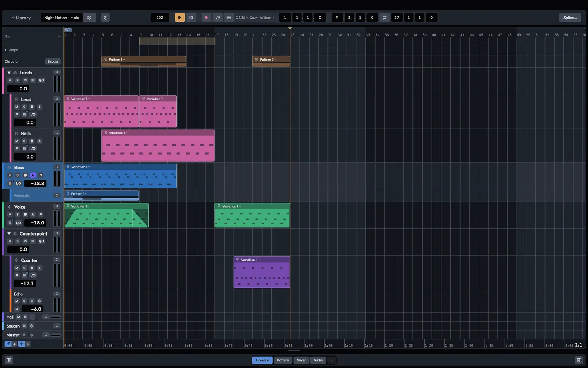Click the paper-plane send icon at bottom left
Image resolution: width=588 pixels, height=368 pixels.
click(x=8, y=344)
